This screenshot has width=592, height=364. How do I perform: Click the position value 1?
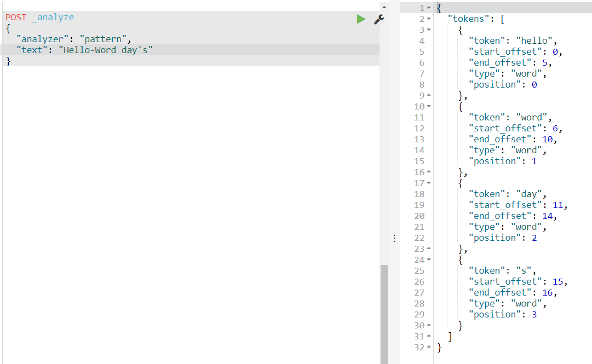pos(534,161)
